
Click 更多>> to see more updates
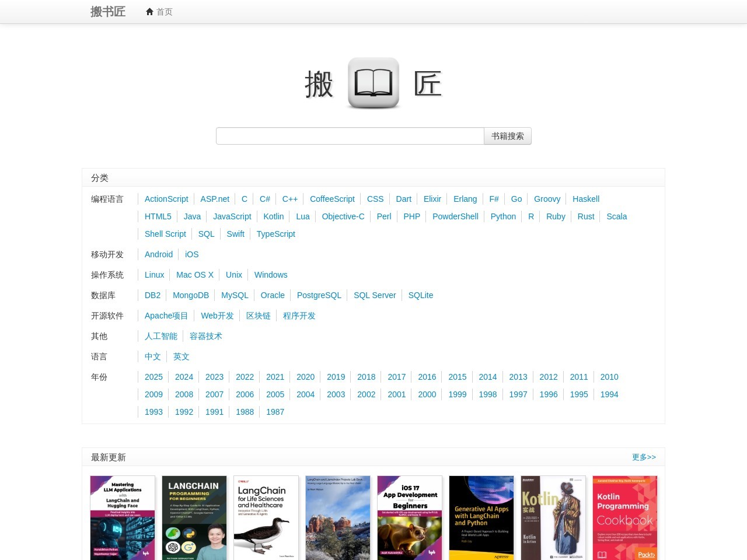coord(643,457)
